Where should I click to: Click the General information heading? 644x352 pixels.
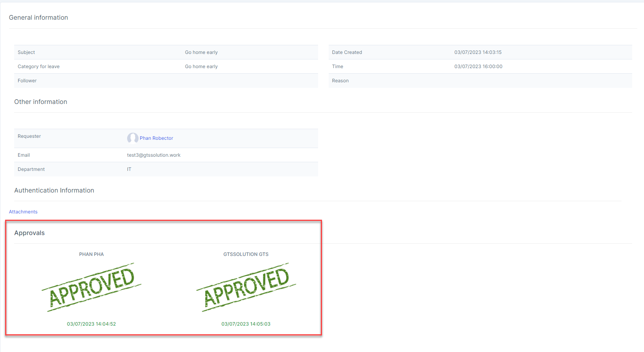click(39, 18)
